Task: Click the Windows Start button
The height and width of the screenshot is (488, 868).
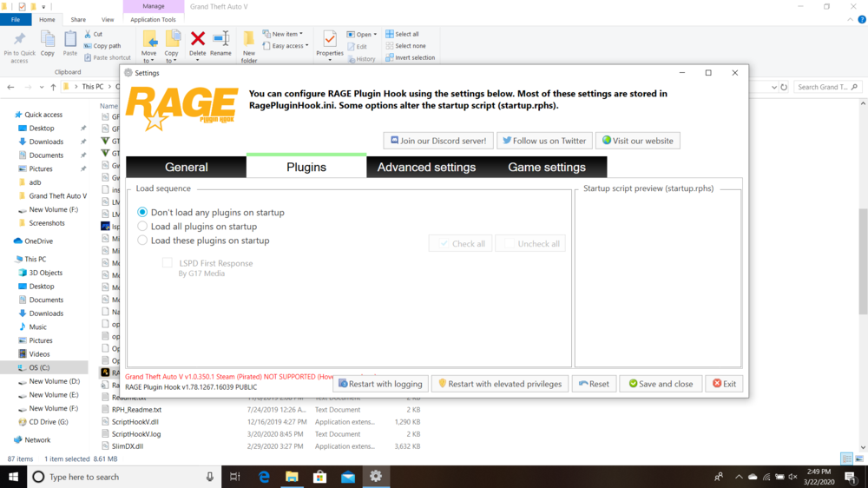Action: coord(13,477)
